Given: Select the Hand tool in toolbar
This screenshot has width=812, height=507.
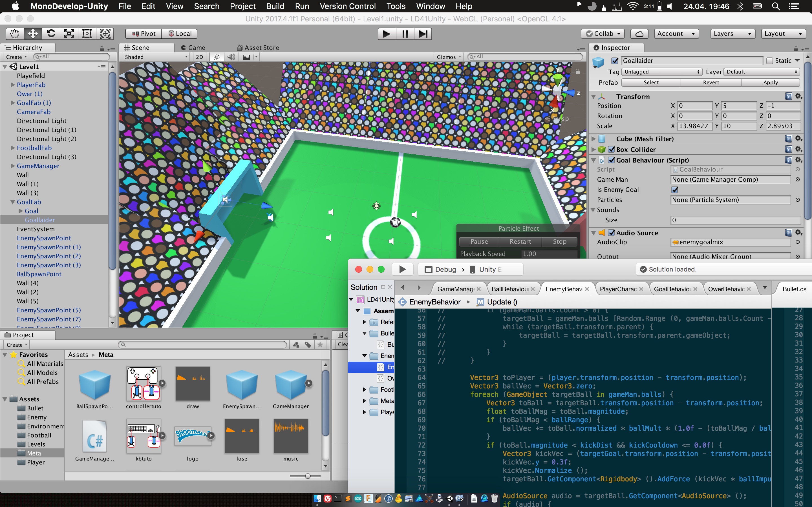Looking at the screenshot, I should 15,34.
